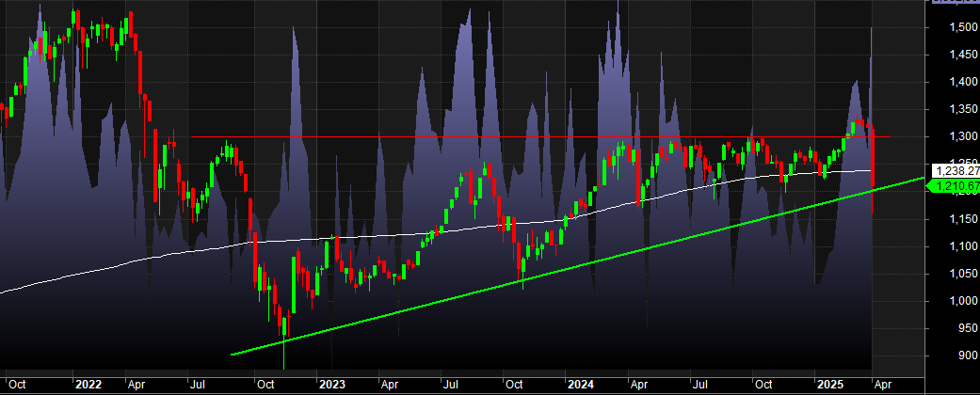Click the 1,500 price axis label

[x=954, y=27]
